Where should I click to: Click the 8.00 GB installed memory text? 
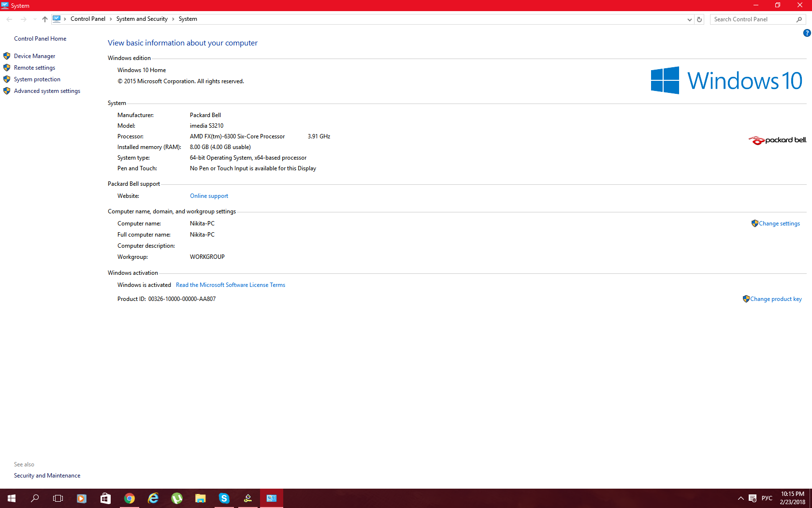pyautogui.click(x=220, y=147)
